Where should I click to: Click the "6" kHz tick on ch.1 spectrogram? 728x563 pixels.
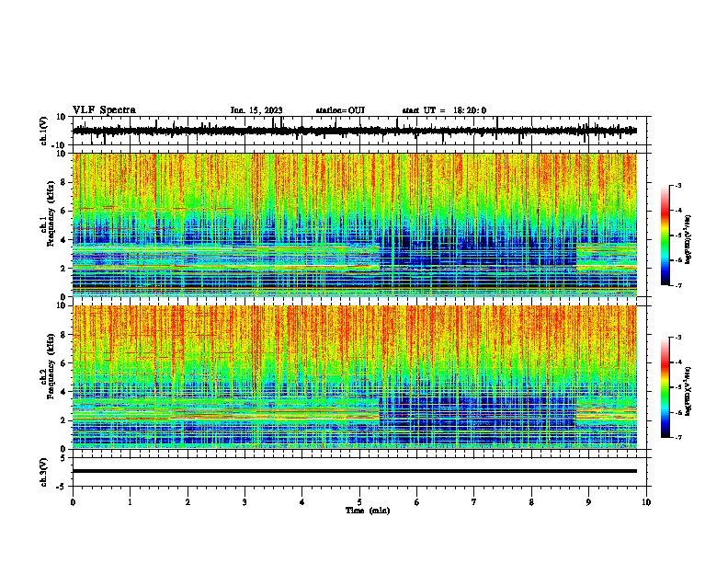63,211
